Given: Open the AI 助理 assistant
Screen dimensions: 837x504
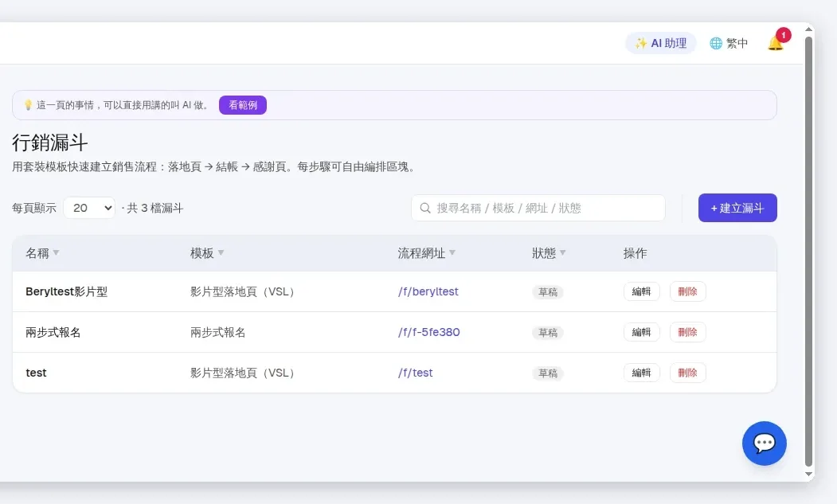Looking at the screenshot, I should tap(661, 43).
